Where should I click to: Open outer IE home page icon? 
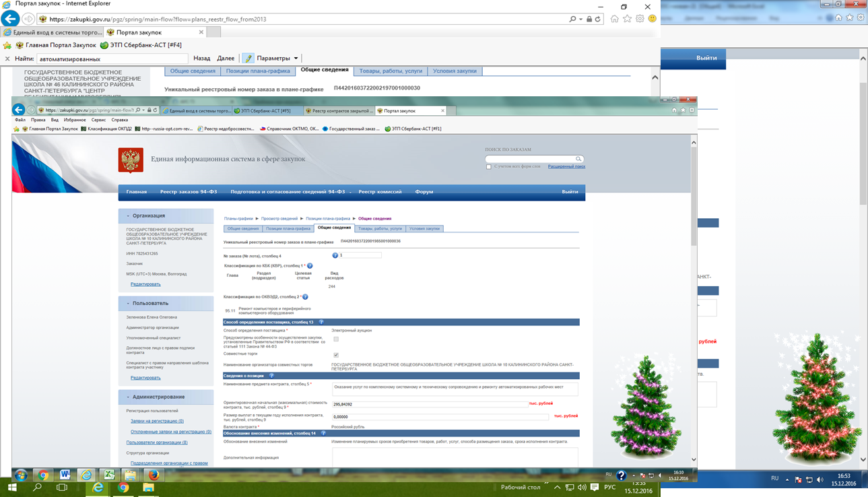(614, 19)
